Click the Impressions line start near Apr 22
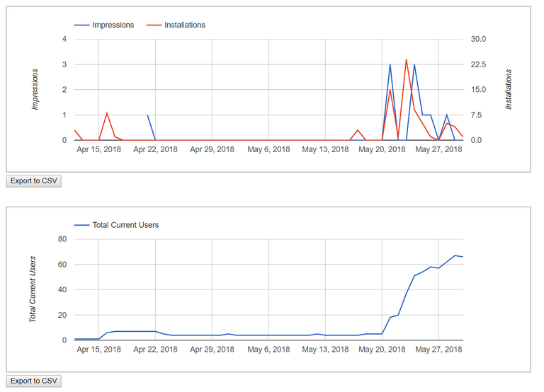The width and height of the screenshot is (544, 392). [147, 115]
